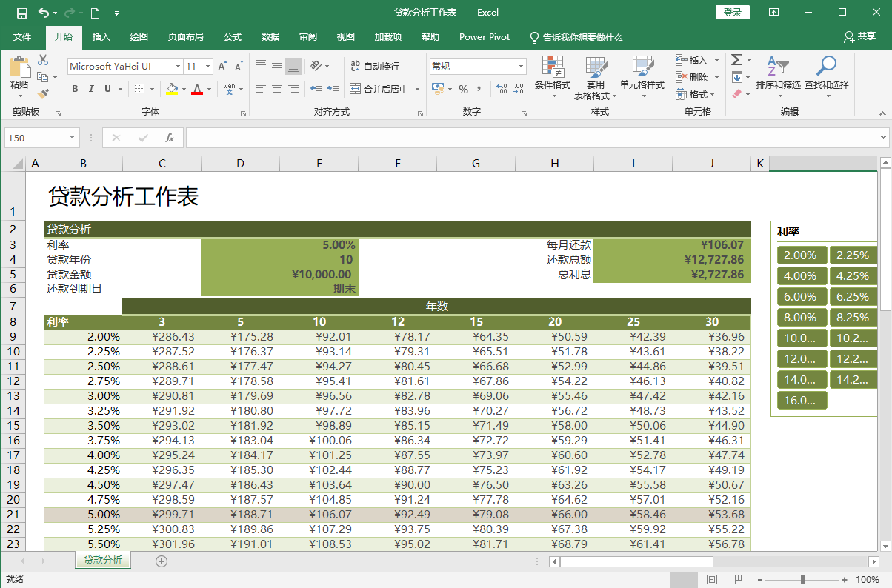This screenshot has height=588, width=892.
Task: Switch to Power Pivot tab
Action: click(485, 37)
